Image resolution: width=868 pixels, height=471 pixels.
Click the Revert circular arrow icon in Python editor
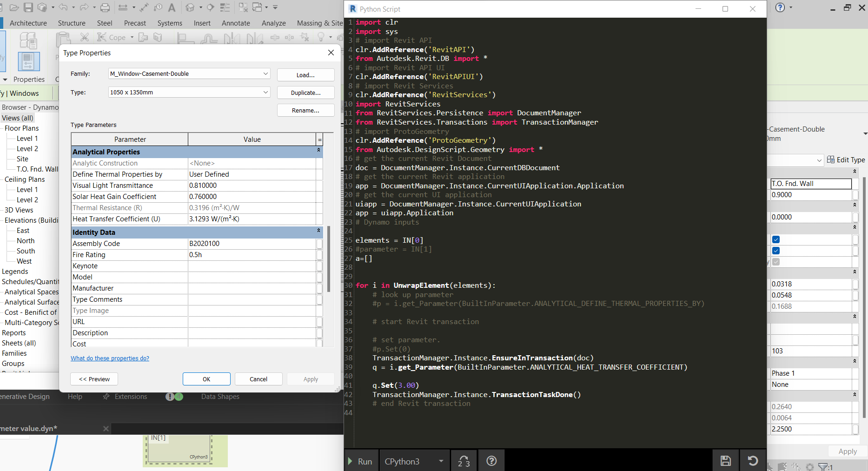click(x=753, y=461)
